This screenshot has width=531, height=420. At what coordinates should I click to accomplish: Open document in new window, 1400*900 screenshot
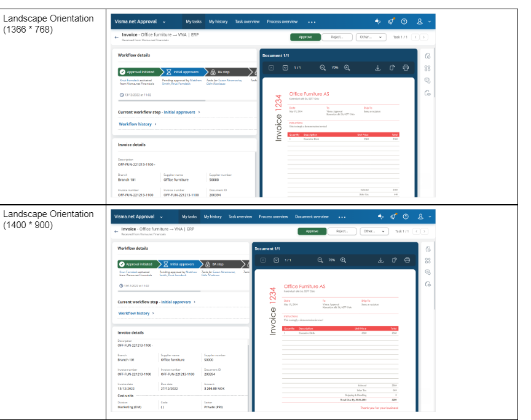(x=394, y=260)
